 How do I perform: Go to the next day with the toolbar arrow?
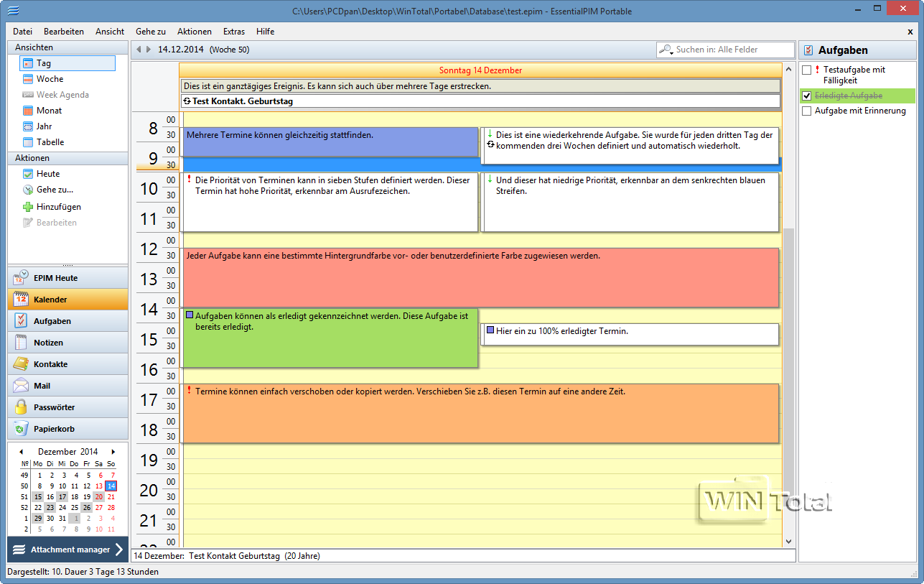(x=149, y=50)
